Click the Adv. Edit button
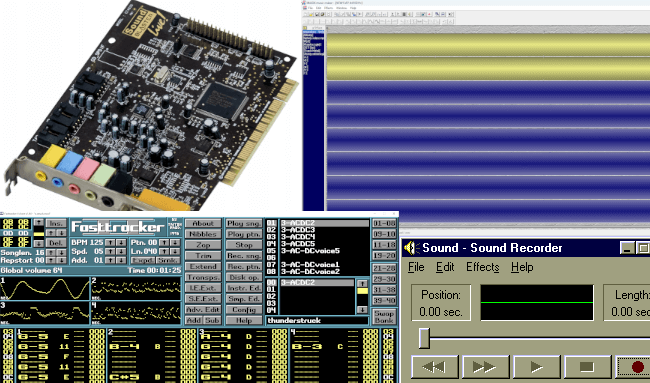650x383 pixels. tap(203, 310)
